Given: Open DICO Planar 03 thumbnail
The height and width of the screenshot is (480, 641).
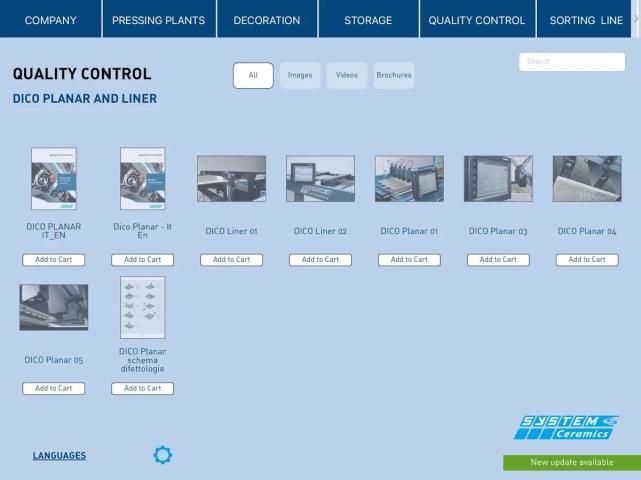Looking at the screenshot, I should [498, 179].
